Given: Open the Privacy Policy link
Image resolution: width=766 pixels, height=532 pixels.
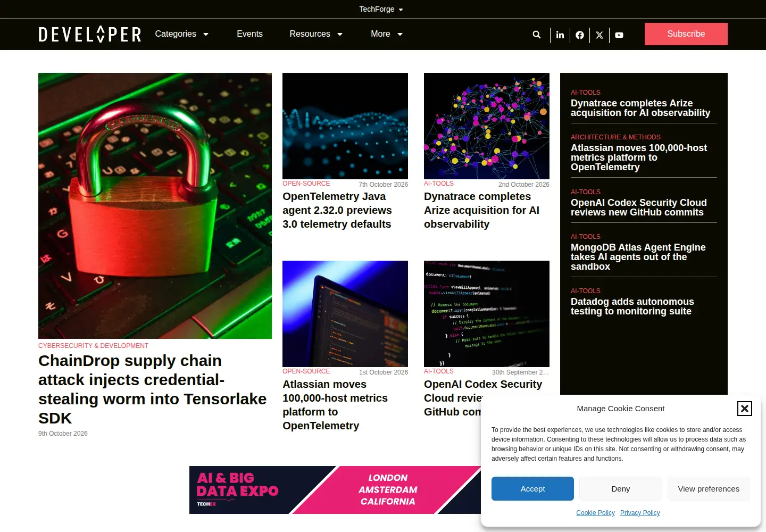Looking at the screenshot, I should pyautogui.click(x=640, y=513).
